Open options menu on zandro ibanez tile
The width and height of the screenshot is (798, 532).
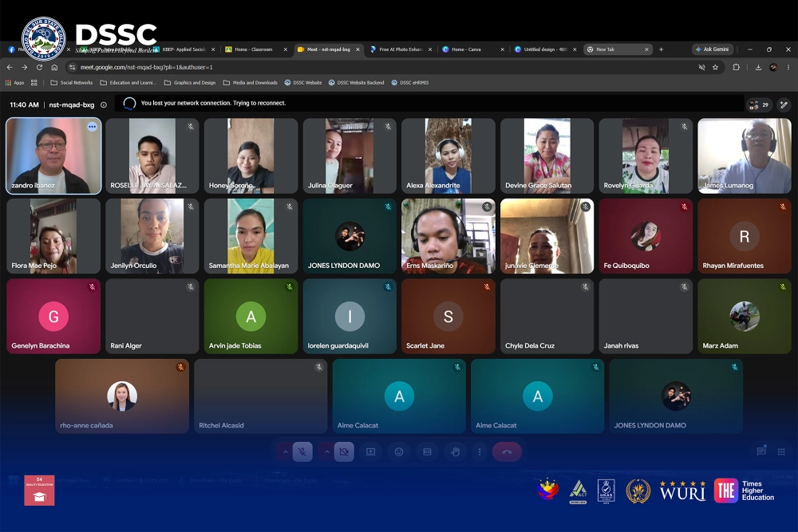point(92,127)
